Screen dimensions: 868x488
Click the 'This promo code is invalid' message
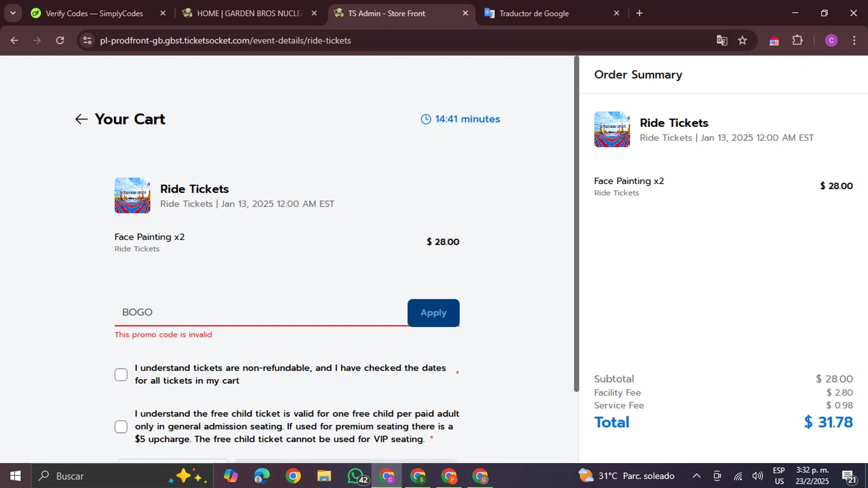[x=163, y=335]
